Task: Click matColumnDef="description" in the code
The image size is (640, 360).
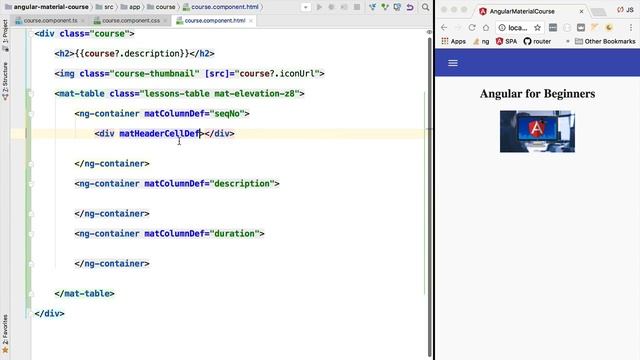Action: point(209,184)
